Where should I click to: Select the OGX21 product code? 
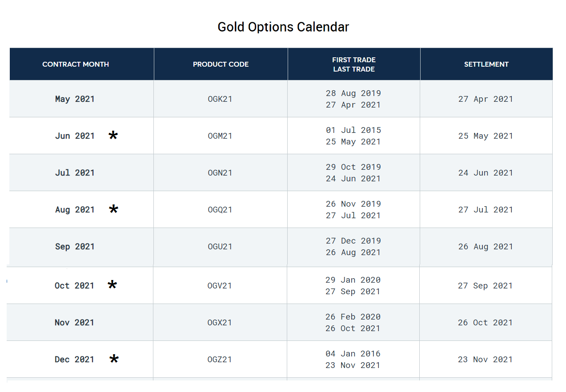[x=220, y=323]
